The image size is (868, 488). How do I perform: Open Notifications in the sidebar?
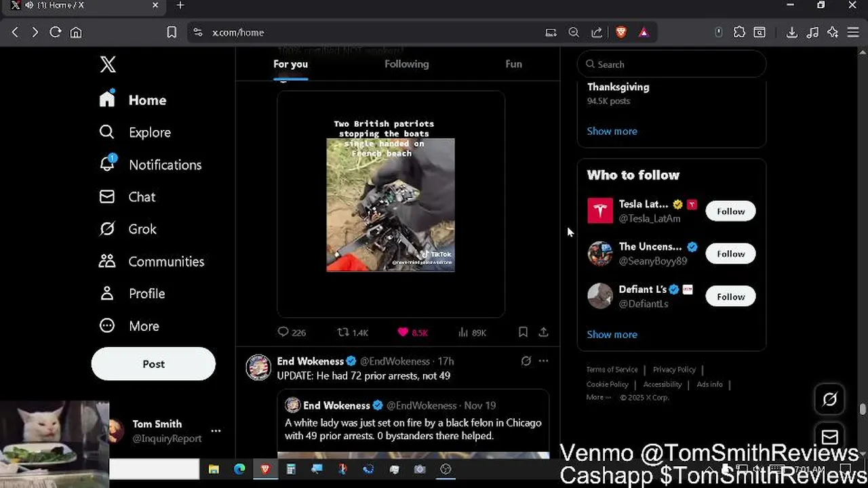click(150, 165)
